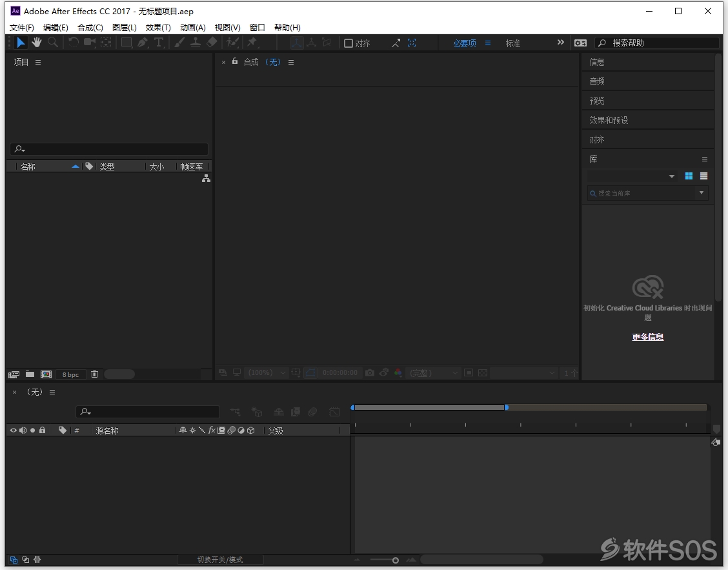The image size is (728, 570).
Task: Open 文件(F) menu
Action: coord(22,27)
